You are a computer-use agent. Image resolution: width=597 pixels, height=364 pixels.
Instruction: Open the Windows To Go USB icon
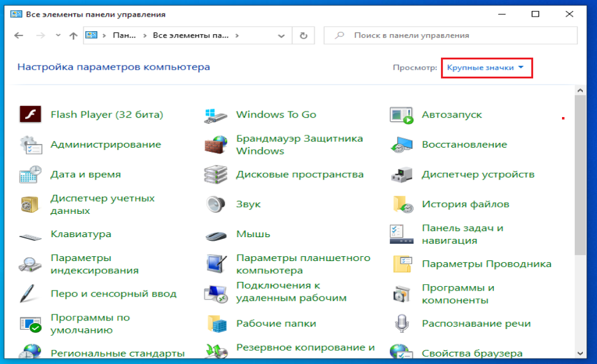pos(215,116)
